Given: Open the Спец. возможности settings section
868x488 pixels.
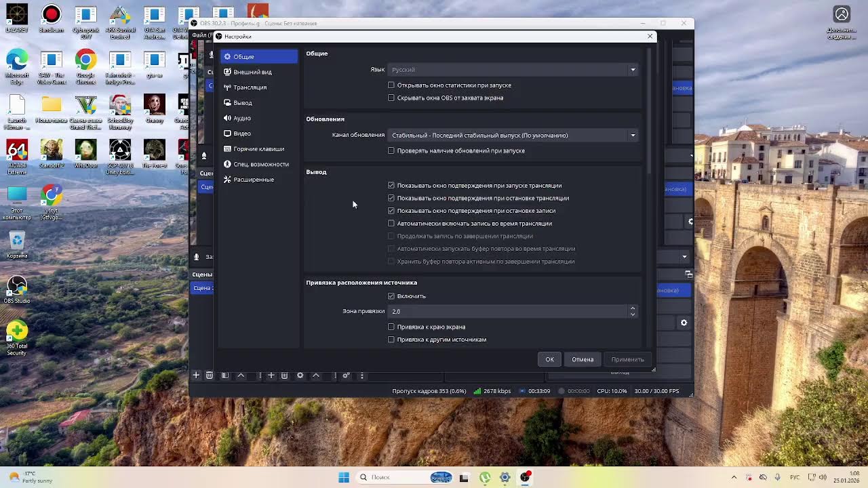Looking at the screenshot, I should 258,164.
